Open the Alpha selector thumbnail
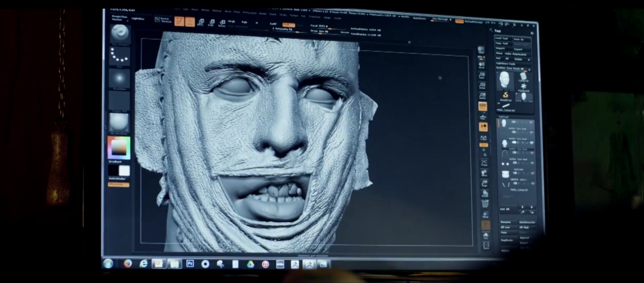 tap(119, 78)
